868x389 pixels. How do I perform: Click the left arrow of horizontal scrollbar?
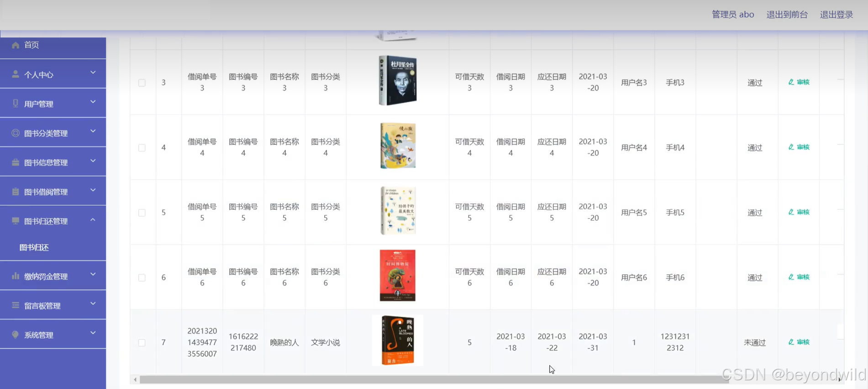click(135, 379)
